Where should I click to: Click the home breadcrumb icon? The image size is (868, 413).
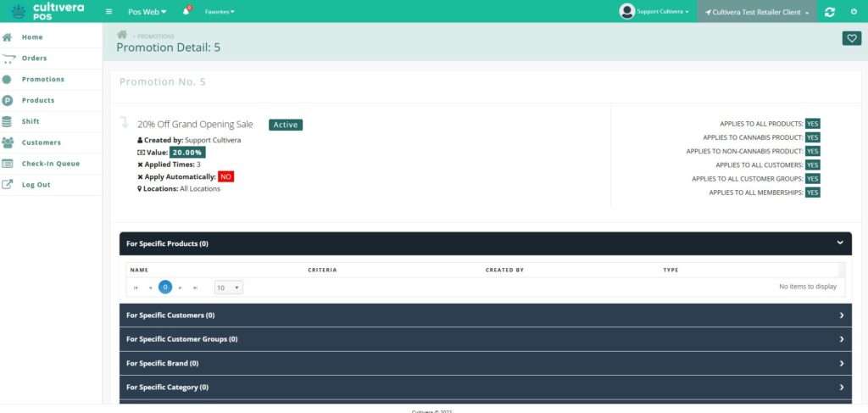point(122,35)
